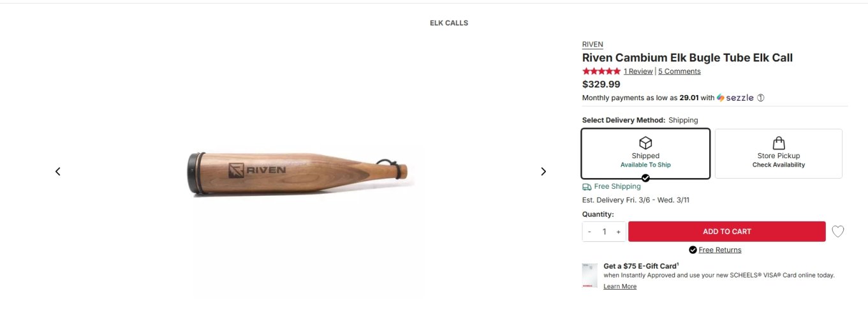The width and height of the screenshot is (868, 319).
Task: Select the Shipped delivery method
Action: click(x=645, y=154)
